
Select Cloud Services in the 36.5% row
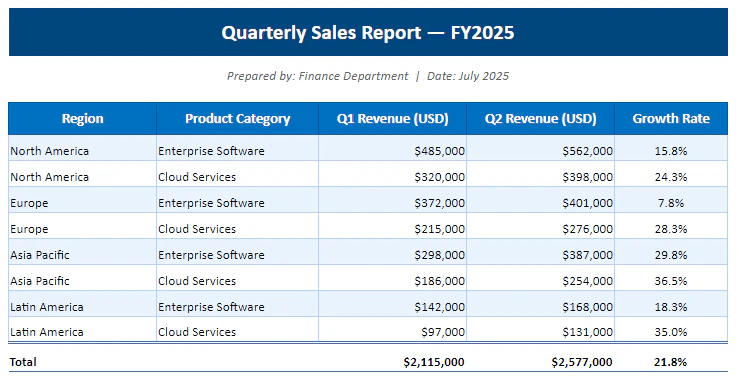pyautogui.click(x=197, y=281)
